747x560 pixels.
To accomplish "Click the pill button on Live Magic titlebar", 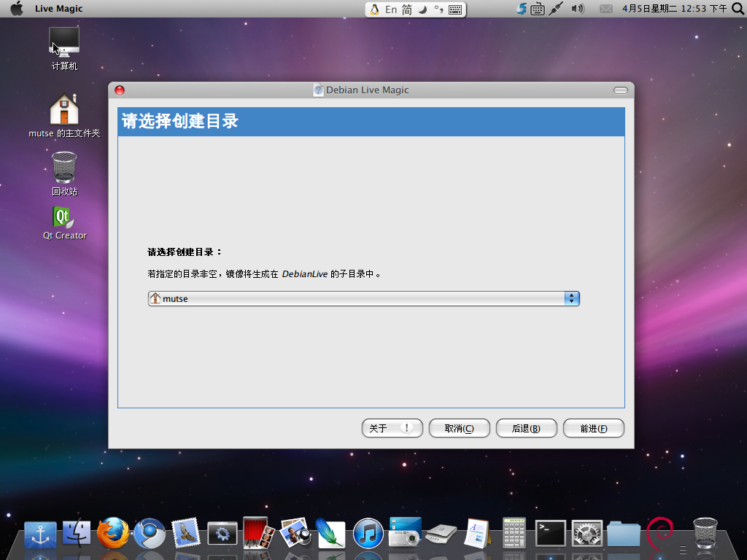I will coord(621,90).
